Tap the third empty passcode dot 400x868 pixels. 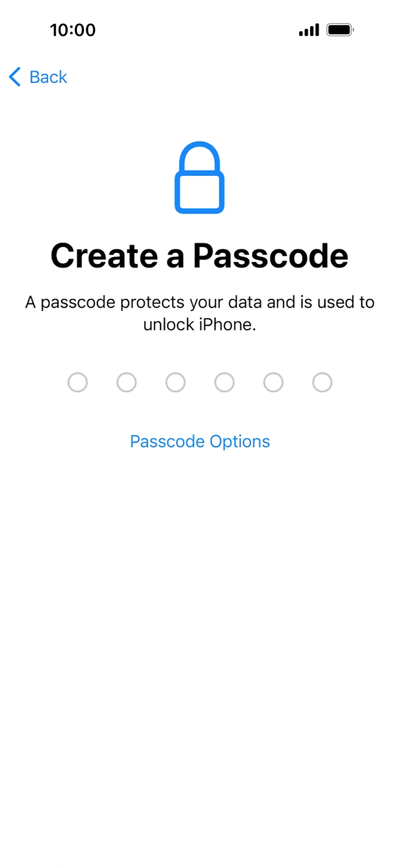[176, 382]
